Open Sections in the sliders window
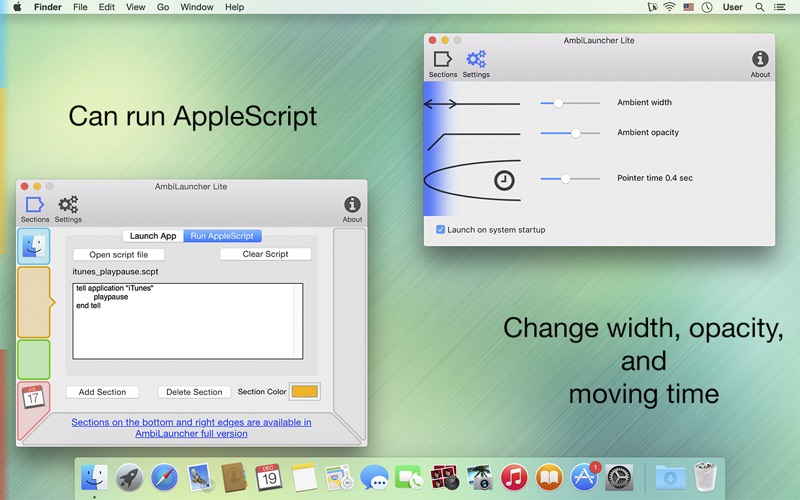This screenshot has width=800, height=500. [x=442, y=64]
